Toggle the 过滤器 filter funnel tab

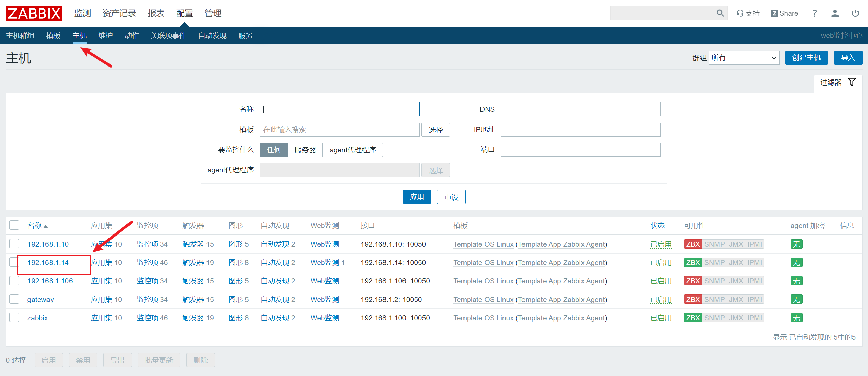point(838,82)
